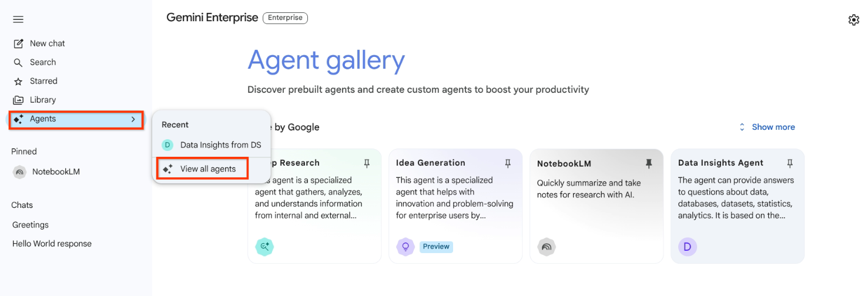The width and height of the screenshot is (868, 296).
Task: Expand list with Show more
Action: 767,127
